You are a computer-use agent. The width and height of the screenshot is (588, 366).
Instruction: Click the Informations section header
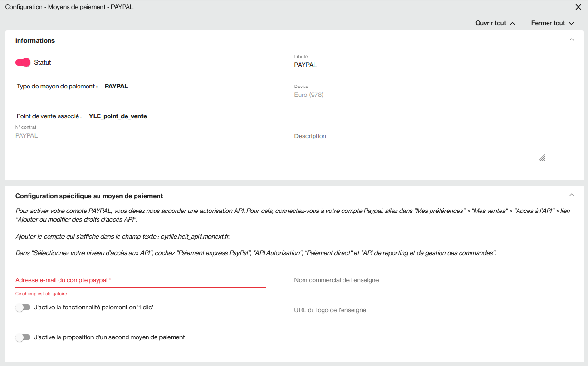point(35,41)
